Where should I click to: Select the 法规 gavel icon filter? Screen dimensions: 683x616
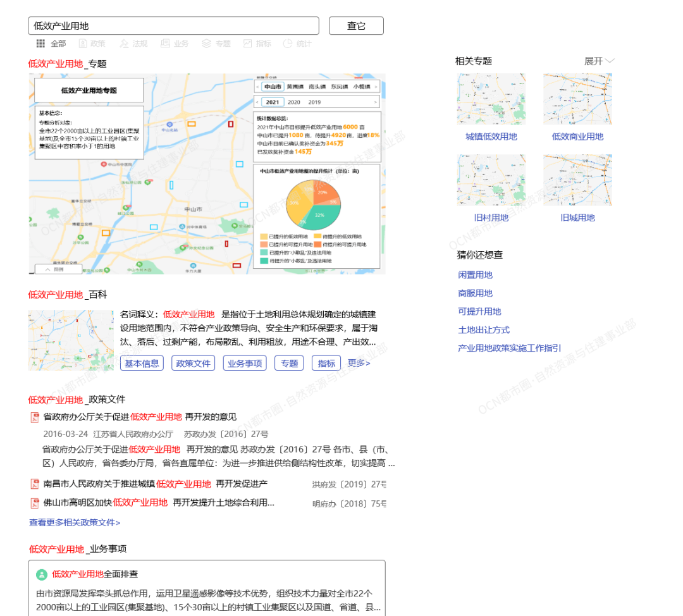click(x=125, y=44)
